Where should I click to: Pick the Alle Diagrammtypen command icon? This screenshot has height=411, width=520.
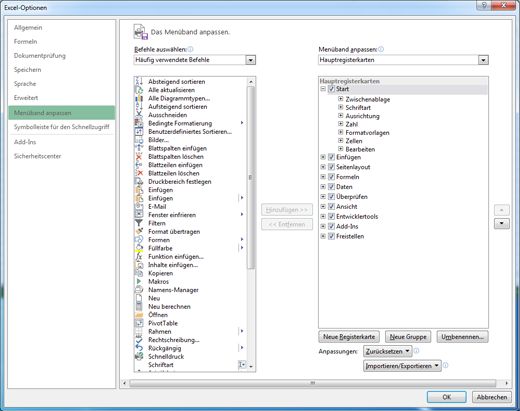(x=139, y=98)
